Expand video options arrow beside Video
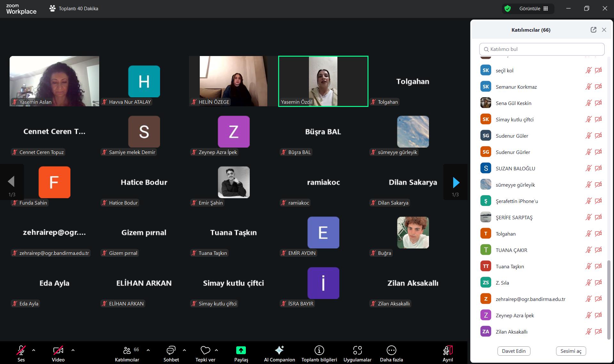Viewport: 614px width, 364px height. (x=73, y=350)
